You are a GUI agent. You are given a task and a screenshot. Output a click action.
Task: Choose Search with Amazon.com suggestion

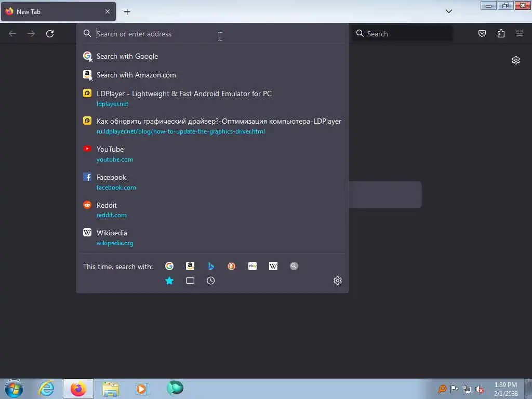coord(212,75)
